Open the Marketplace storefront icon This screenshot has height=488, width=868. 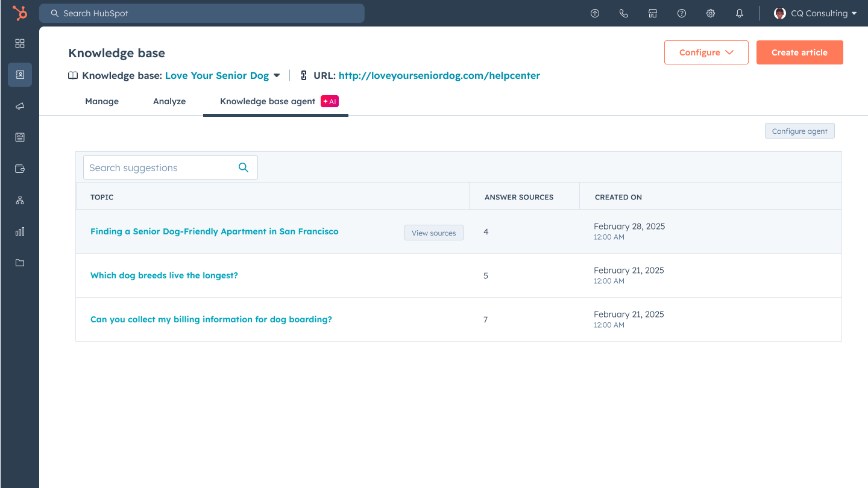(x=653, y=13)
